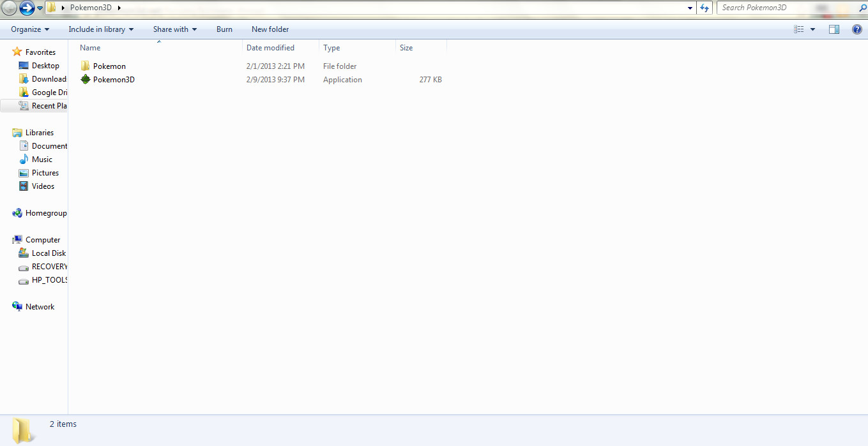The image size is (868, 446).
Task: Open Local Disk drive
Action: tap(49, 253)
